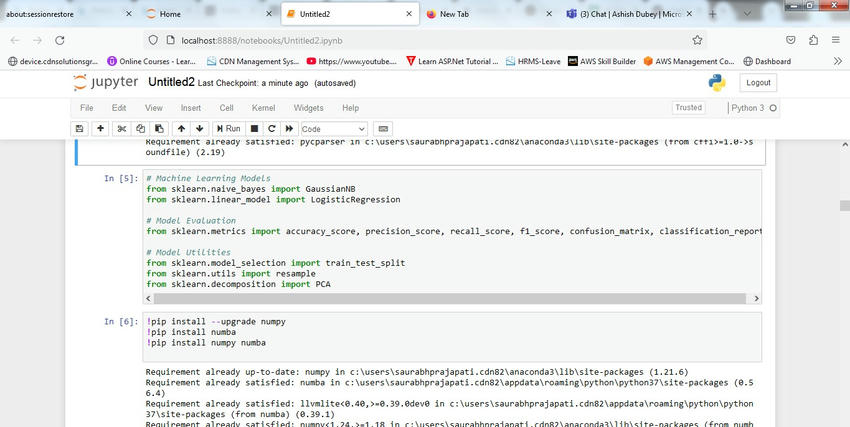Open the View menu
This screenshot has width=850, height=427.
(153, 108)
